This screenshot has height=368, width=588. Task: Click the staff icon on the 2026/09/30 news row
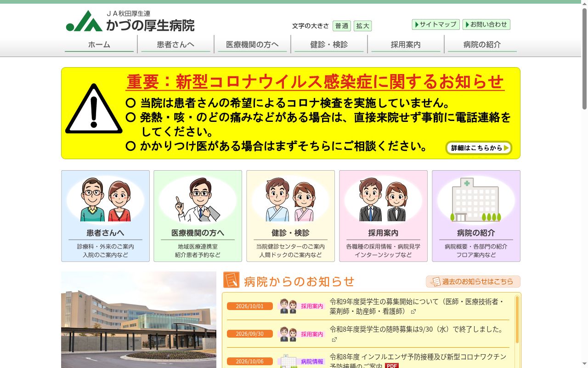tap(288, 334)
